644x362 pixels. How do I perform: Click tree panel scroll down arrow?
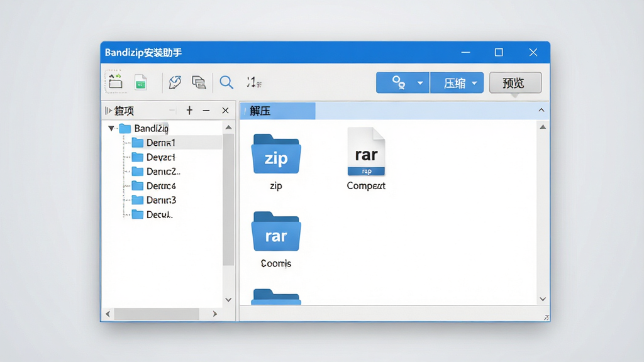click(x=229, y=300)
